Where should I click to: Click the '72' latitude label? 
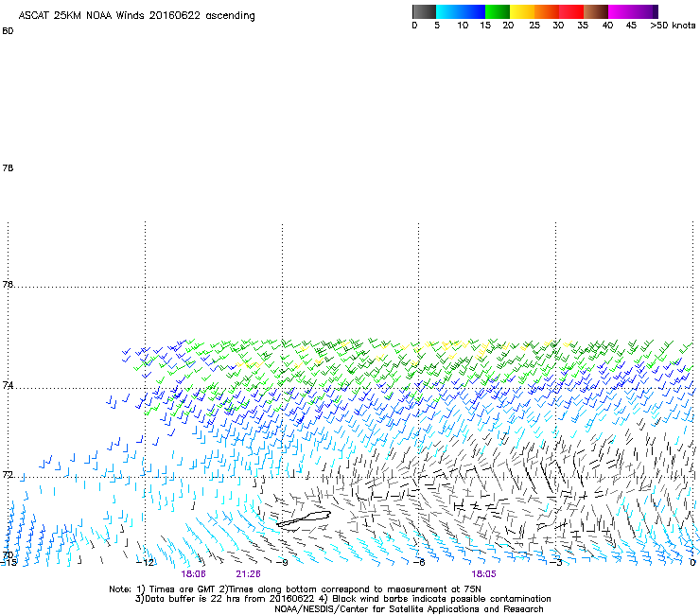[x=8, y=474]
